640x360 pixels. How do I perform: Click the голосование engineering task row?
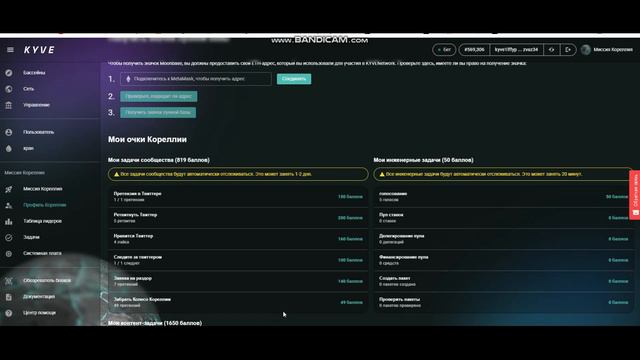tap(504, 197)
